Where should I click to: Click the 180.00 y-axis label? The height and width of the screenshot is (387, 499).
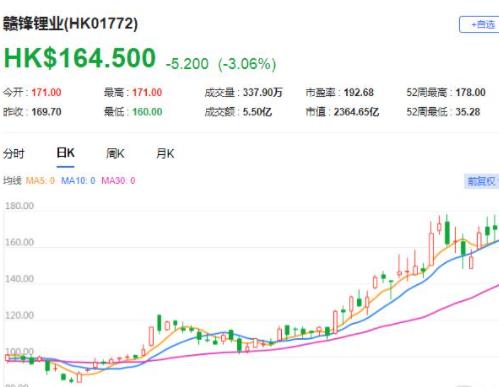tap(19, 206)
